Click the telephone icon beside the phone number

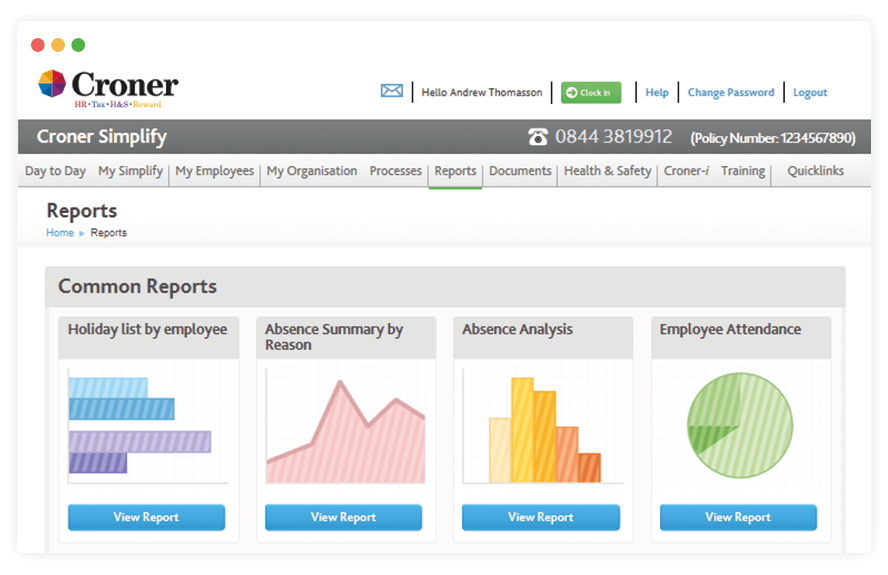[538, 137]
